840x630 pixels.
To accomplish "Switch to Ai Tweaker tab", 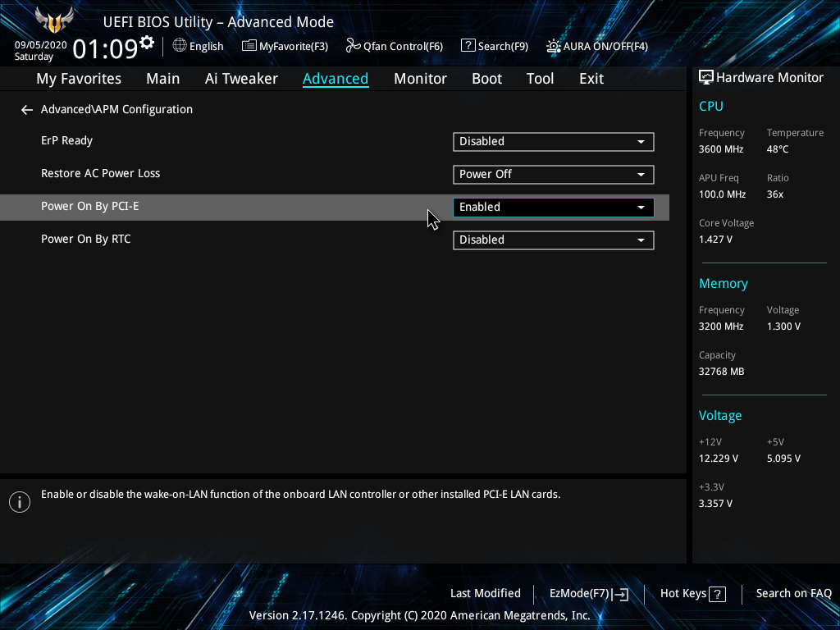I will click(241, 79).
